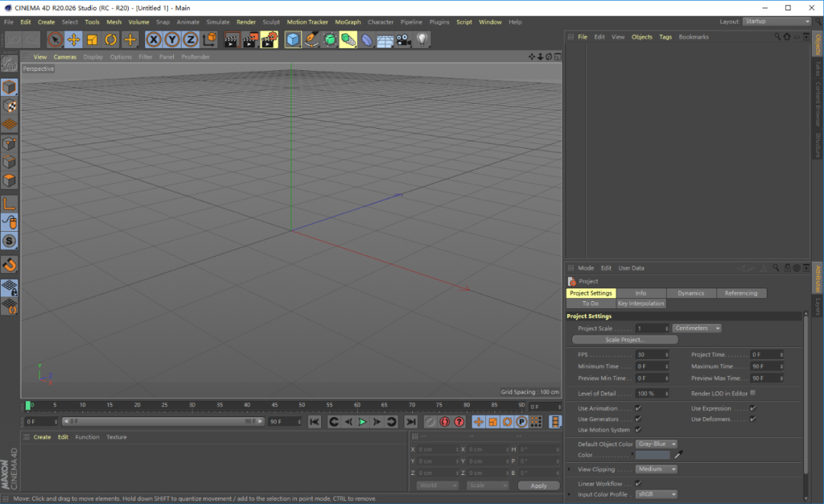Add a Camera object

404,40
